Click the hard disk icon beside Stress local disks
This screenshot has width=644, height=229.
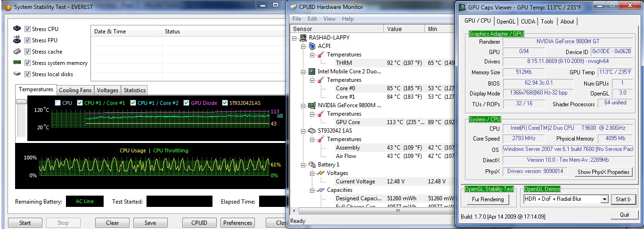click(17, 74)
